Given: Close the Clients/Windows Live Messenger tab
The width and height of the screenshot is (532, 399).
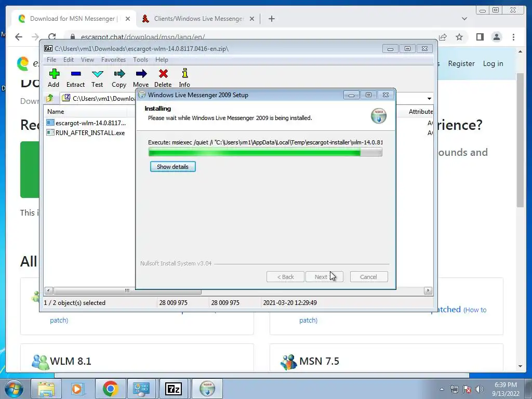Looking at the screenshot, I should (252, 19).
